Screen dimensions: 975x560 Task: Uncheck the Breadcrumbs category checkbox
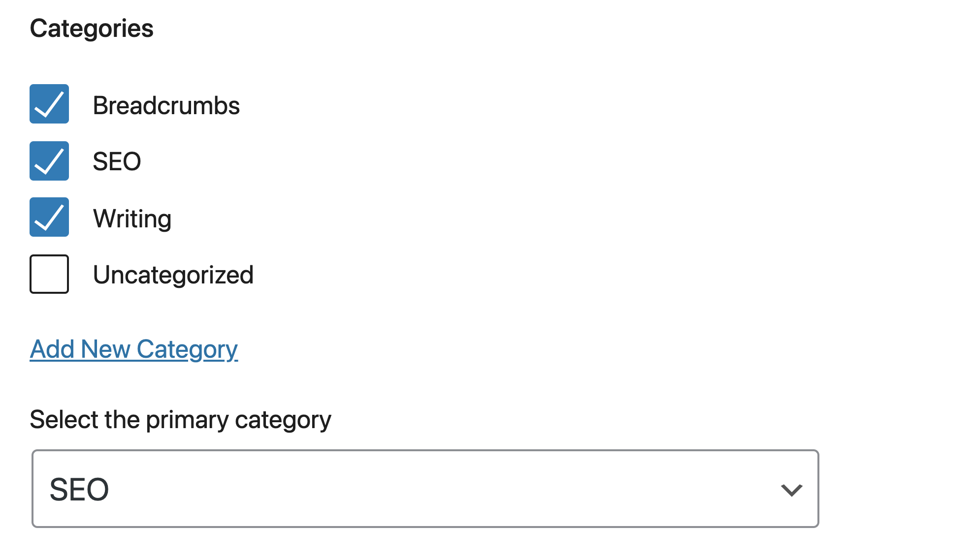(49, 104)
